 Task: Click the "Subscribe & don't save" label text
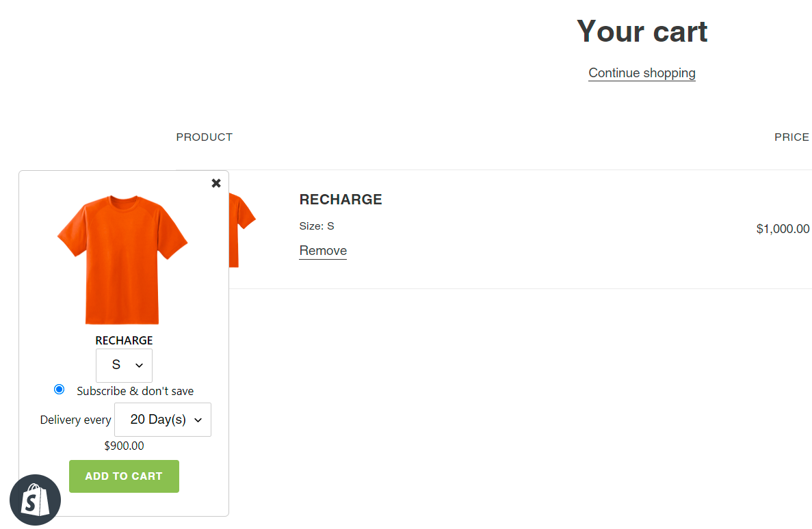(135, 391)
